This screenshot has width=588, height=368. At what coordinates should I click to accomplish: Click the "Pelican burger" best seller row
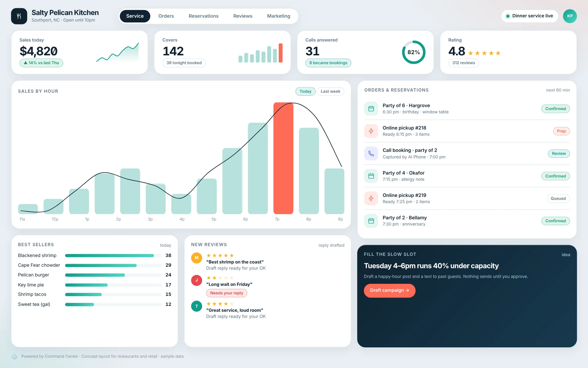95,275
